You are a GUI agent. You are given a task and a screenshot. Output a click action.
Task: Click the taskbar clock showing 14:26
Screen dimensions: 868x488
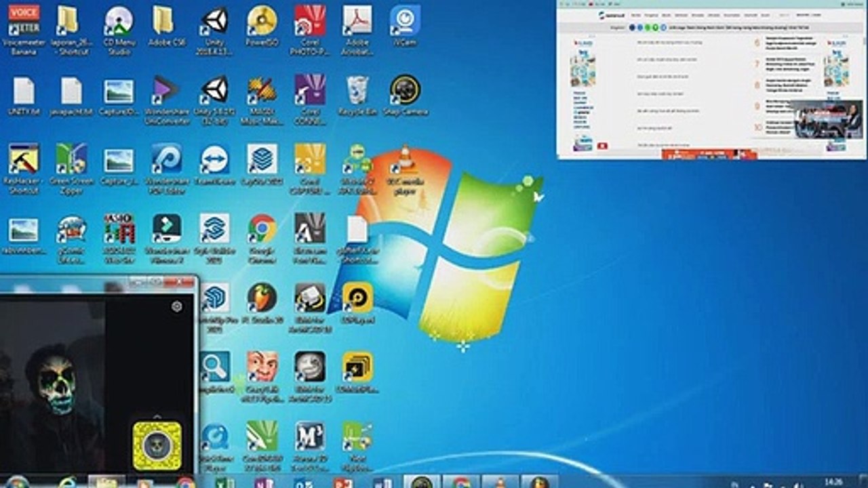coord(833,481)
